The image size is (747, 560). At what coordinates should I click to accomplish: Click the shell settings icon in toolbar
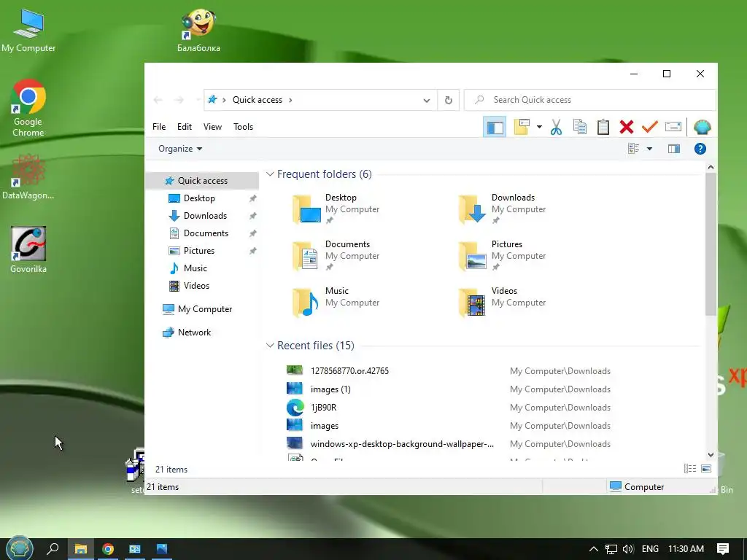(703, 127)
